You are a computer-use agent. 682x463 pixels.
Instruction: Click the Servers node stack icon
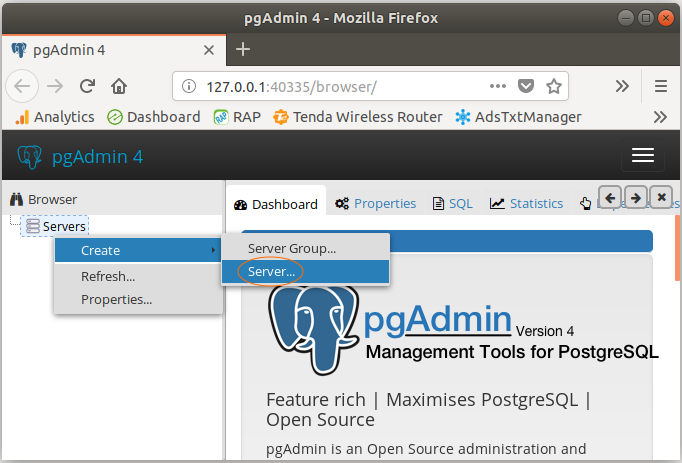33,226
